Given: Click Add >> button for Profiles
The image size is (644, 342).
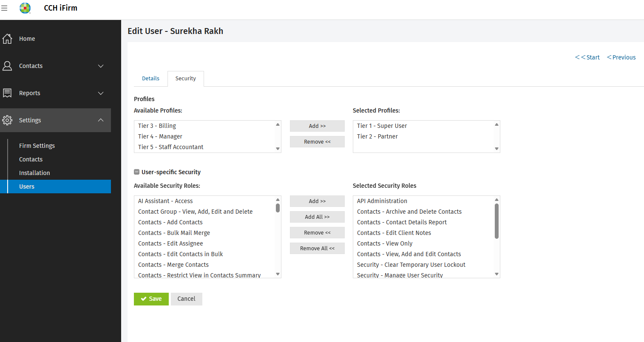Looking at the screenshot, I should tap(317, 126).
